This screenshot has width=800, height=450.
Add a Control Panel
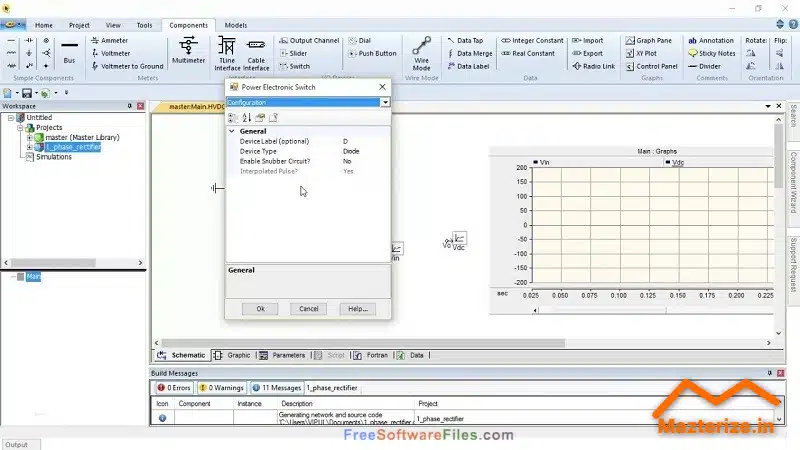[x=652, y=66]
